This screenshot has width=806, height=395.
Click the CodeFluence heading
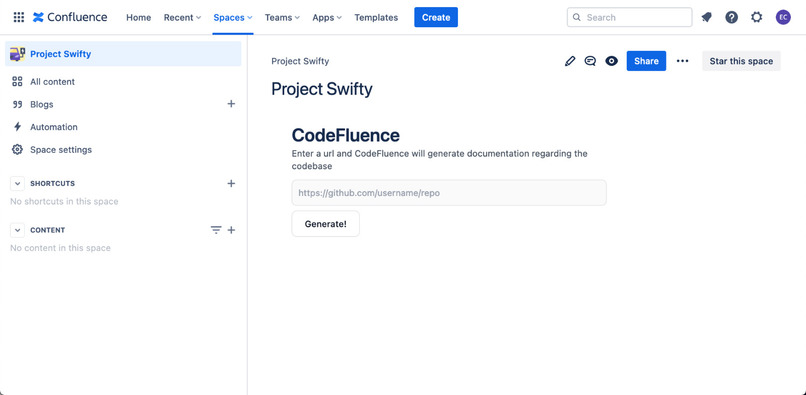click(x=345, y=135)
